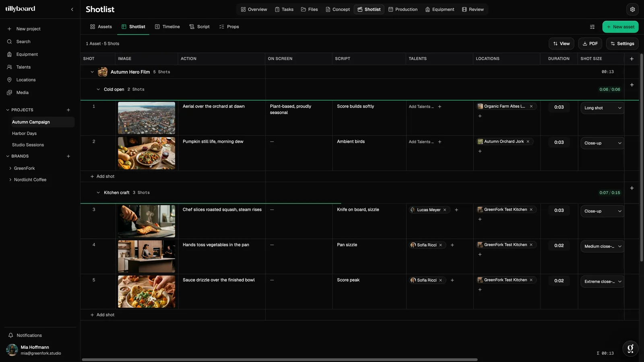Click the vertical scrollbar on the right

pos(642,157)
